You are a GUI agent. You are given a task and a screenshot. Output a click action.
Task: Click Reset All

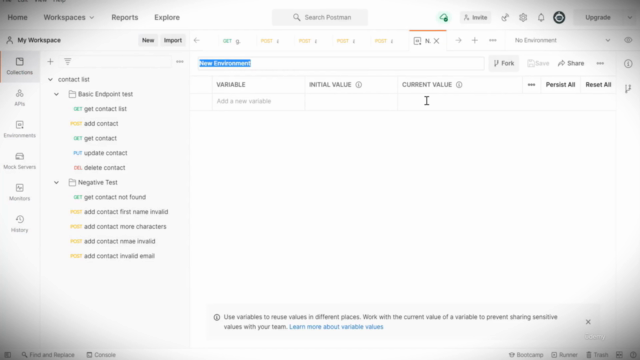[x=598, y=84]
